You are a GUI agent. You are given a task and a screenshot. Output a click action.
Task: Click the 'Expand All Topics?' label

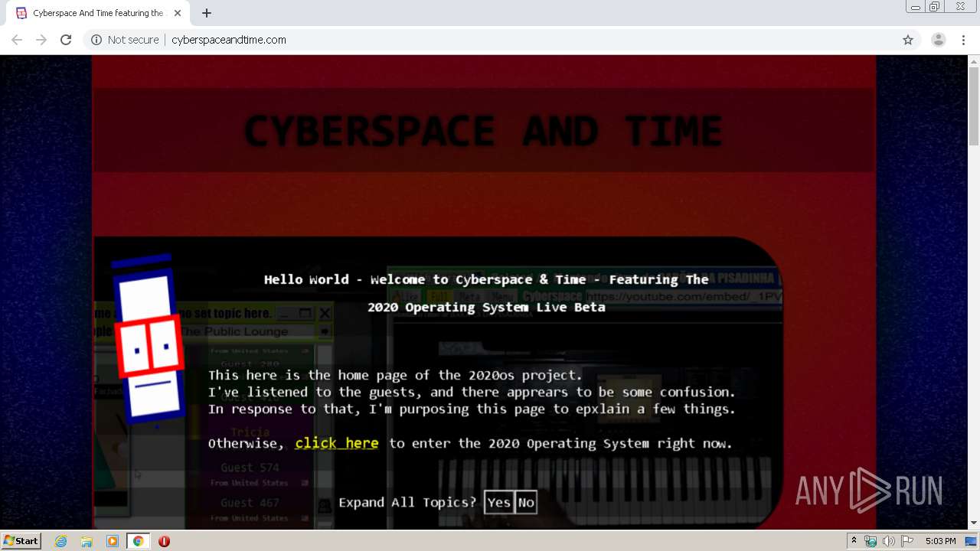(x=407, y=503)
